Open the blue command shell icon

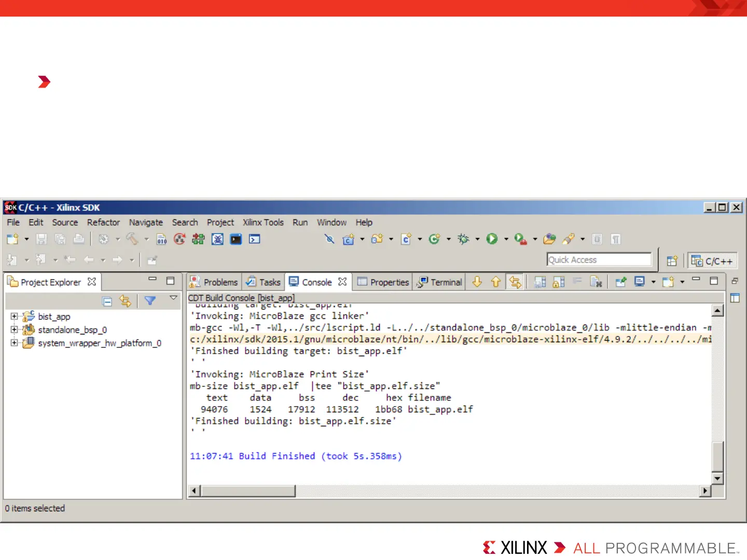(x=255, y=239)
